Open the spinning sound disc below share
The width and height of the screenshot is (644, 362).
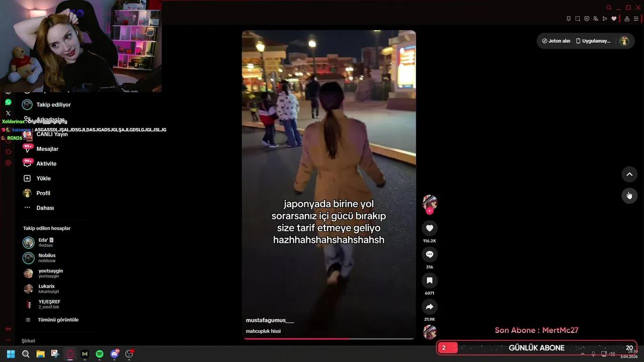(x=430, y=332)
